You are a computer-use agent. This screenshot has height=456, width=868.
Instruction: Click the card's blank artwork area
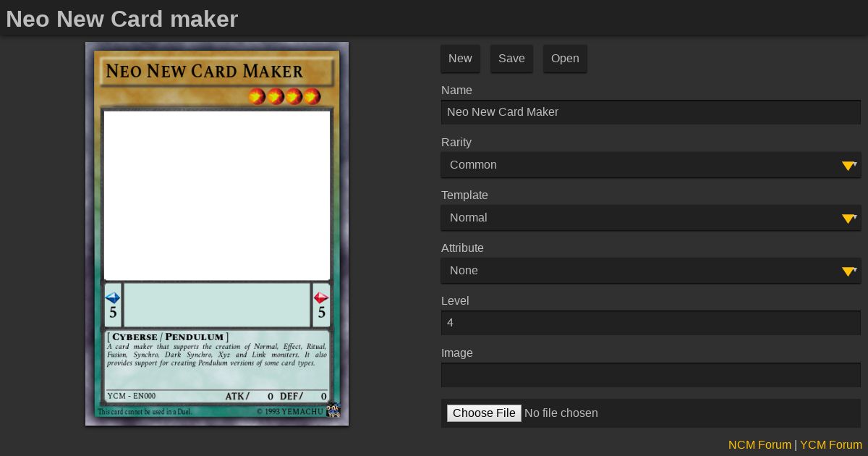(x=217, y=195)
